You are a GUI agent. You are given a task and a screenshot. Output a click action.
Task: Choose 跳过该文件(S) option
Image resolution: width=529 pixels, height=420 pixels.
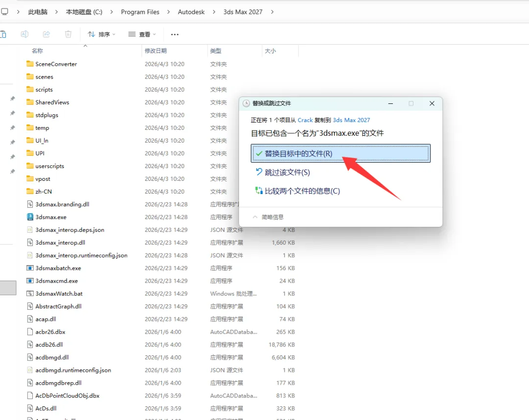283,173
